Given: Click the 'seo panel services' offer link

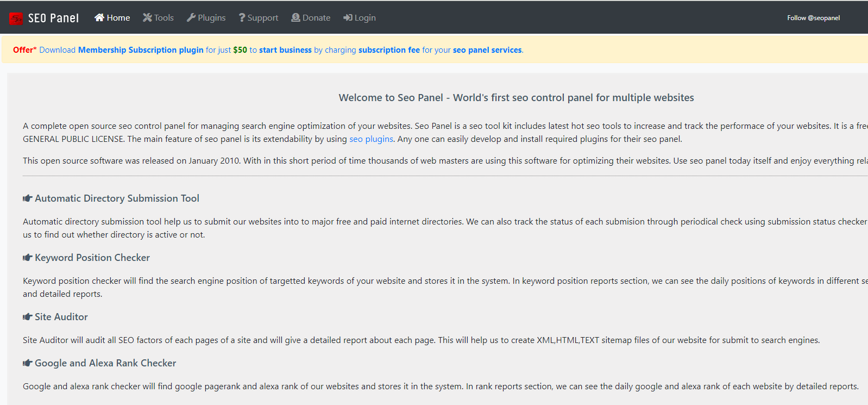Looking at the screenshot, I should point(487,50).
